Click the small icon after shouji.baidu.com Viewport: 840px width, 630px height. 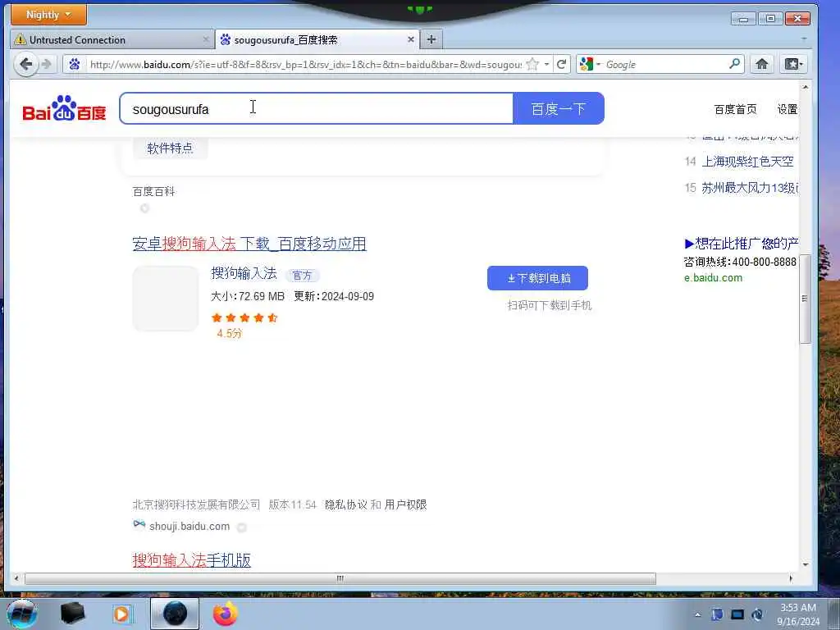click(x=242, y=527)
